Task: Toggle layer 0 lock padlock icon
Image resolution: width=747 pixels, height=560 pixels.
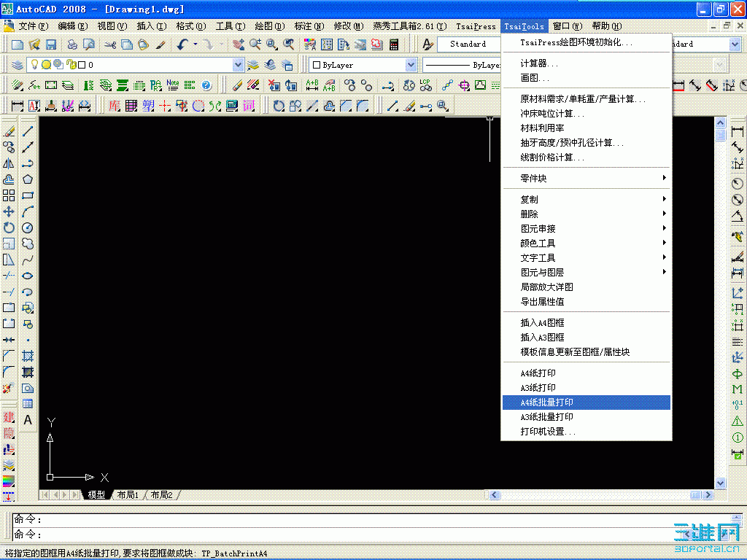Action: 71,64
